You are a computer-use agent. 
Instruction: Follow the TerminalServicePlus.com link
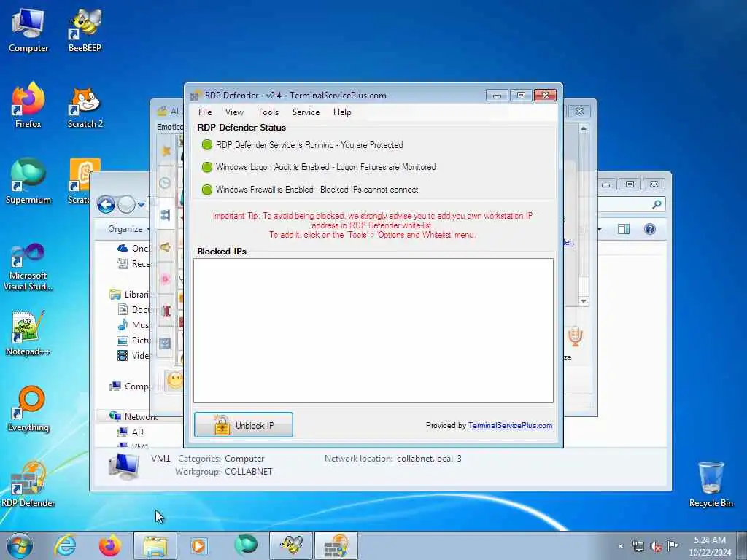510,425
